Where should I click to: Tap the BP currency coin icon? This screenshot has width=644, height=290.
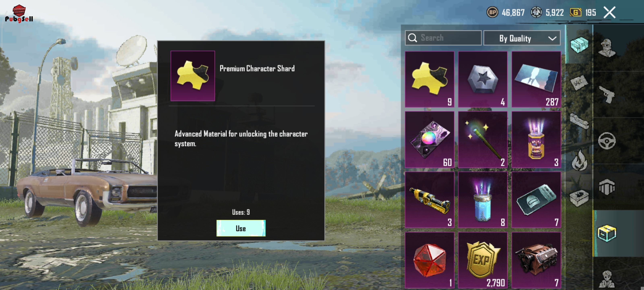click(492, 12)
